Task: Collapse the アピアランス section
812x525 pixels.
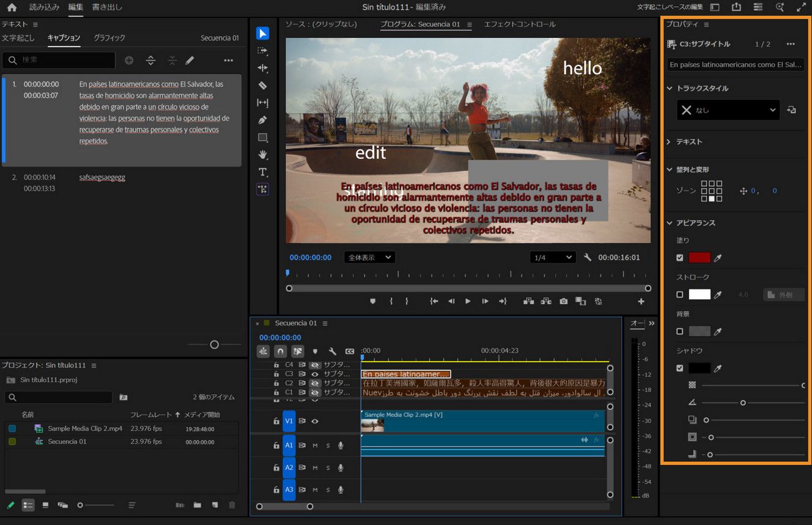Action: pyautogui.click(x=669, y=223)
